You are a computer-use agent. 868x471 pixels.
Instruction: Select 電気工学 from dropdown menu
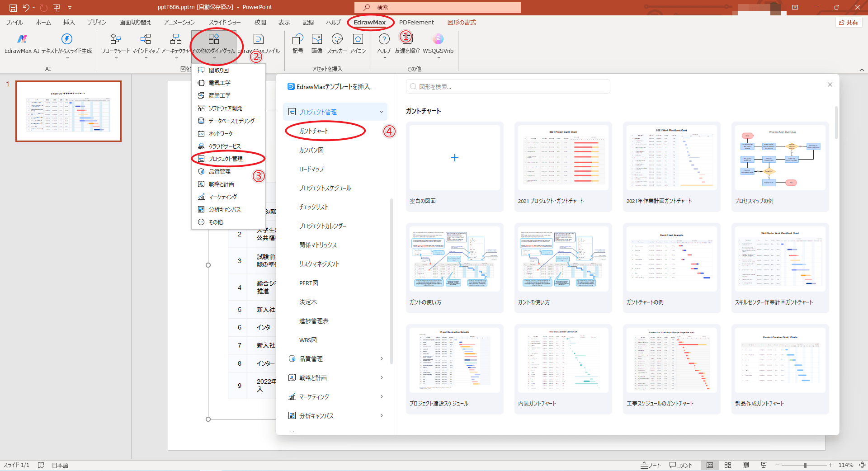click(x=228, y=83)
